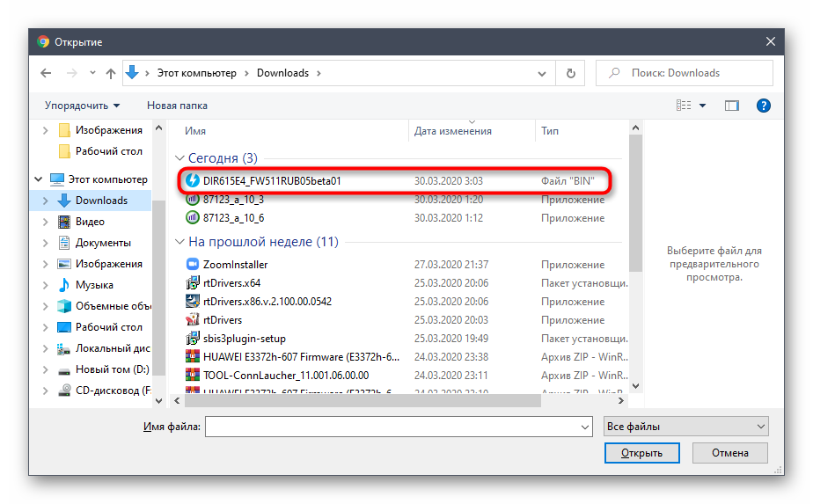Click the Отмена button
813x504 pixels.
coord(729,453)
